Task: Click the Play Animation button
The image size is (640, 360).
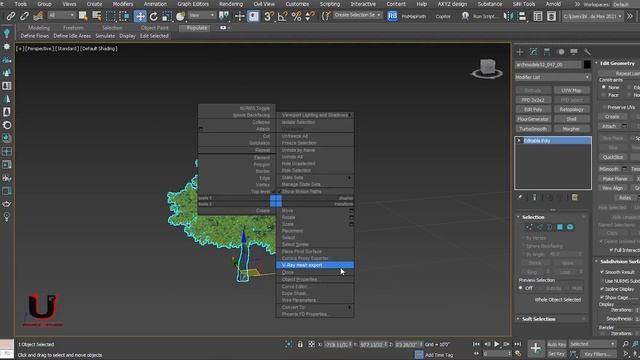Action: [497, 344]
